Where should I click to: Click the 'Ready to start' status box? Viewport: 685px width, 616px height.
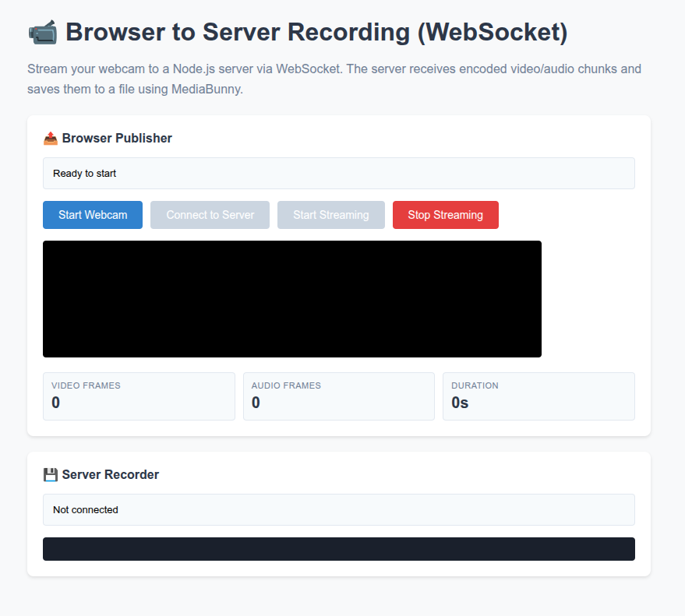[x=338, y=173]
